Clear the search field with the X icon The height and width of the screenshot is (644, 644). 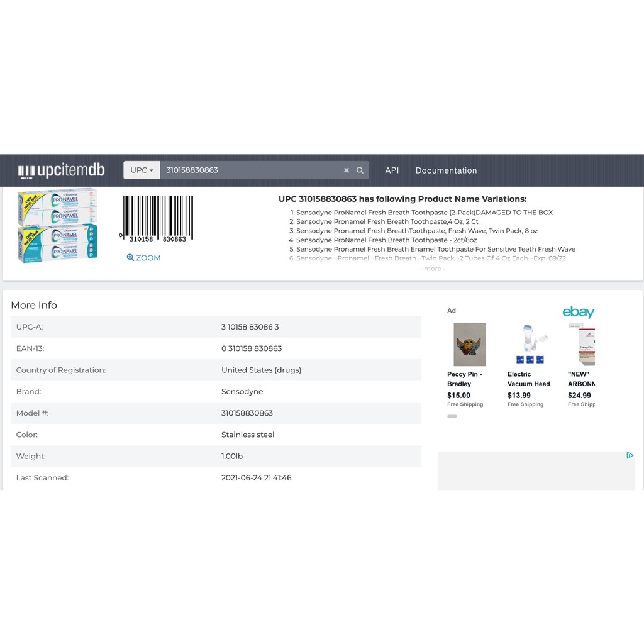(346, 170)
